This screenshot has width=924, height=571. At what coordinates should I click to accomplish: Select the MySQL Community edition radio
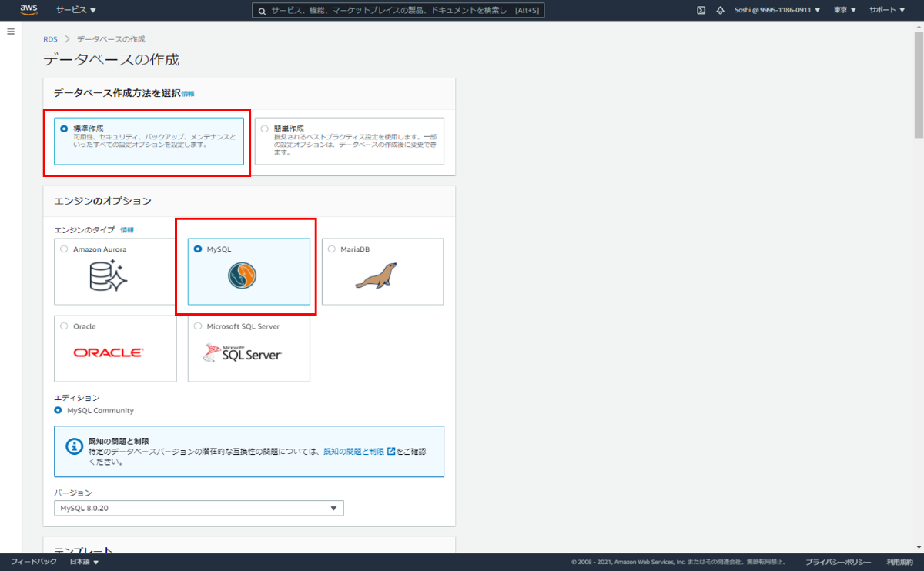pyautogui.click(x=59, y=411)
